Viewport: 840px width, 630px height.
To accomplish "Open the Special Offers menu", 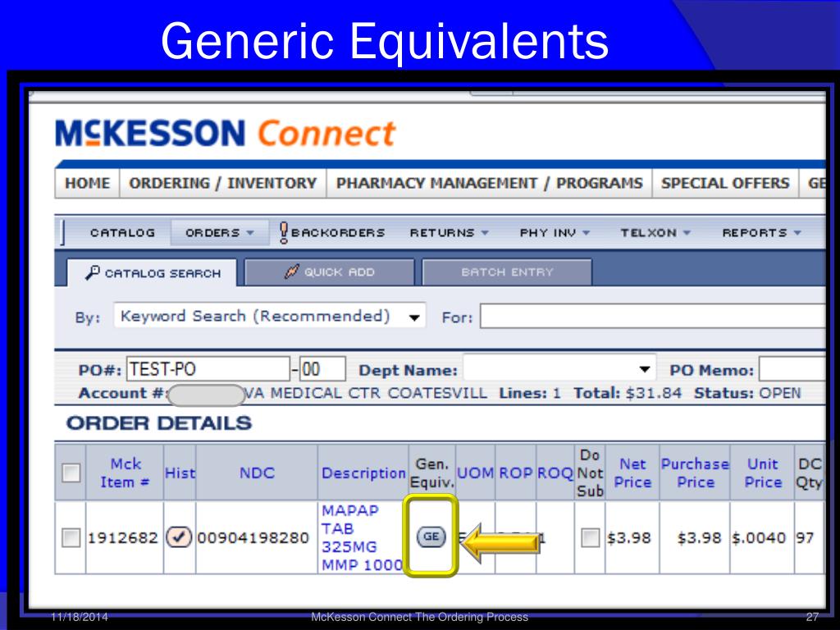I will point(725,183).
